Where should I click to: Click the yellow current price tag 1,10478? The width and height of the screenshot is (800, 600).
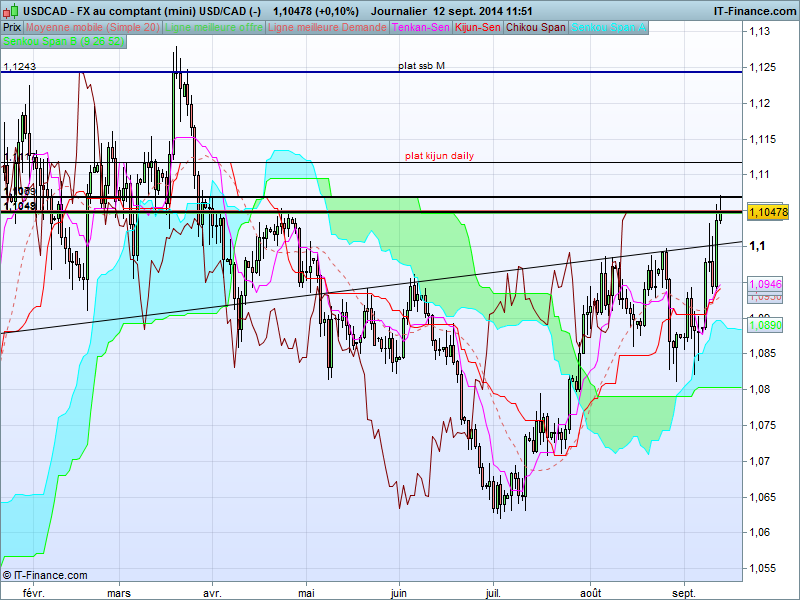point(768,212)
